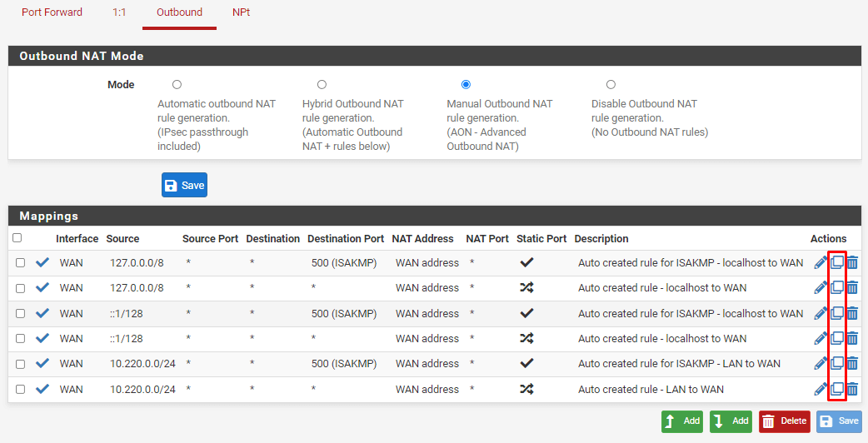Select Hybrid Outbound NAT mode
The image size is (868, 443).
click(x=322, y=85)
